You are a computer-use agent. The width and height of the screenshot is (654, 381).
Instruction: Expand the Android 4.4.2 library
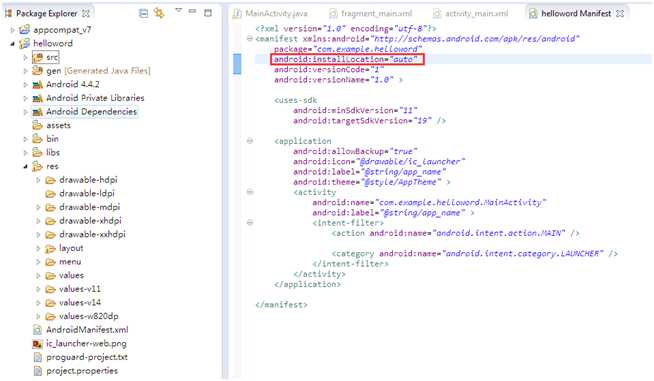25,85
